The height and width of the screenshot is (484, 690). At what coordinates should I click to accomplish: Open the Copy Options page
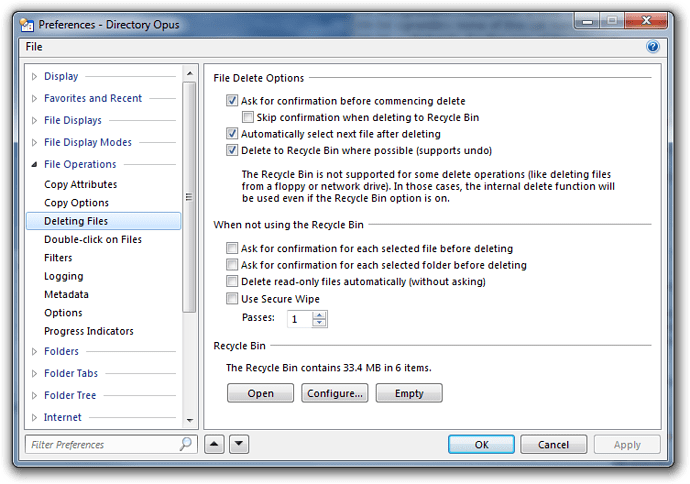[77, 203]
